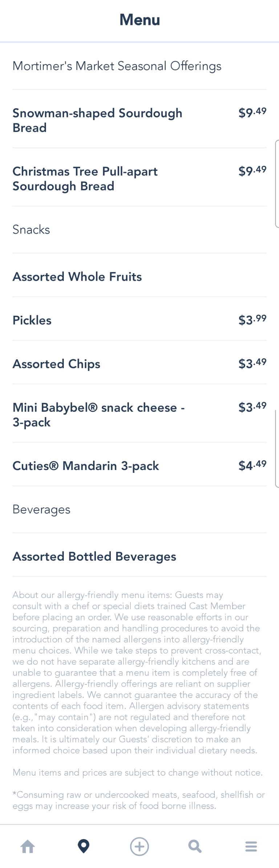Screen dimensions: 279x868
Task: Select Christmas Tree Pull-apart Sourdough Bread
Action: tap(85, 179)
